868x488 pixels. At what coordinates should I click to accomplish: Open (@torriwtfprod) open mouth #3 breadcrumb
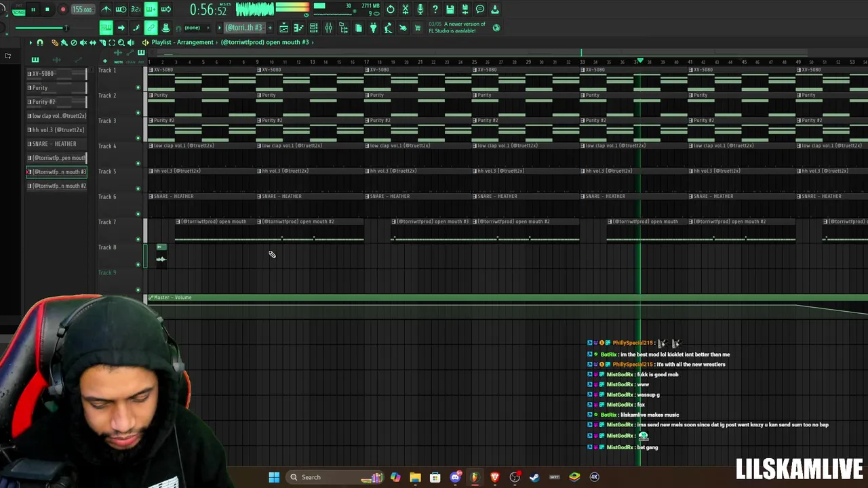click(x=264, y=42)
